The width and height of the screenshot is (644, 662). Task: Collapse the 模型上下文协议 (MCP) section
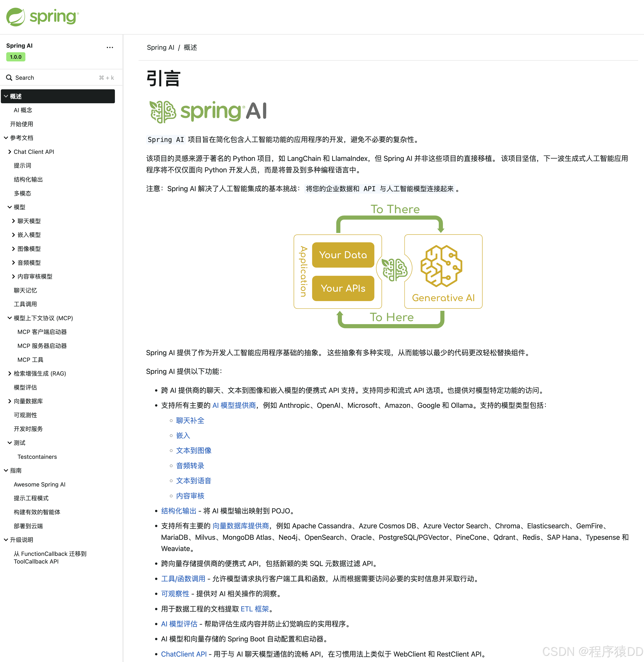(10, 318)
